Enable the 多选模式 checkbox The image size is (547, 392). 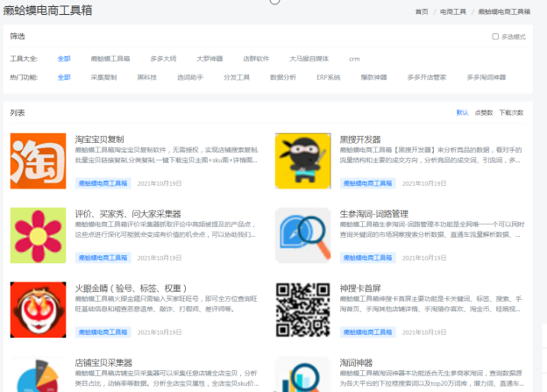(495, 36)
